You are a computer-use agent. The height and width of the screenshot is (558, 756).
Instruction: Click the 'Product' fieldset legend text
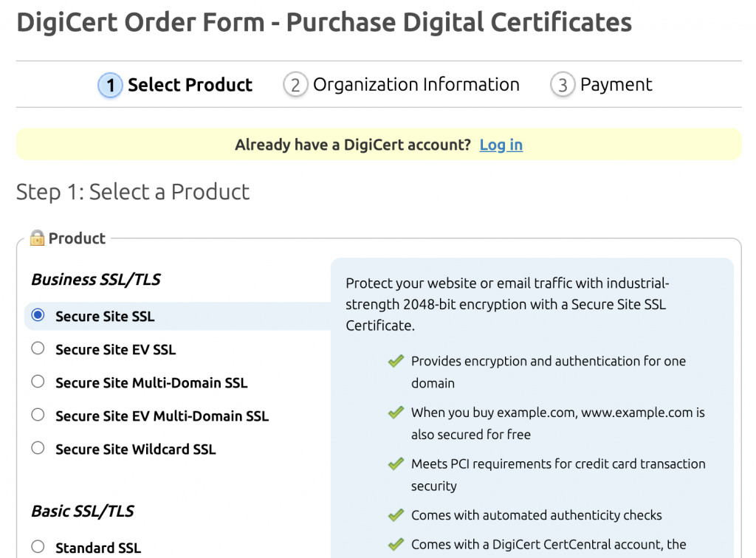[x=77, y=238]
